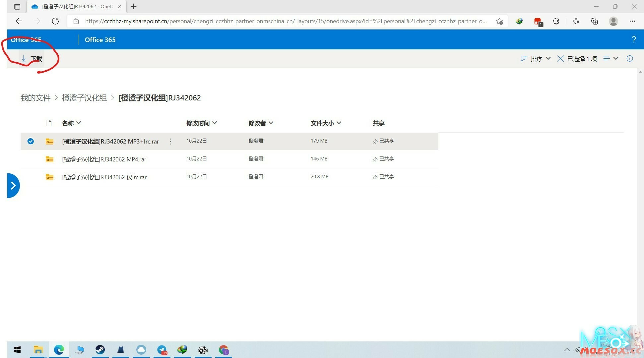This screenshot has height=358, width=644.
Task: Open the browser extensions puzzle icon
Action: pyautogui.click(x=556, y=21)
